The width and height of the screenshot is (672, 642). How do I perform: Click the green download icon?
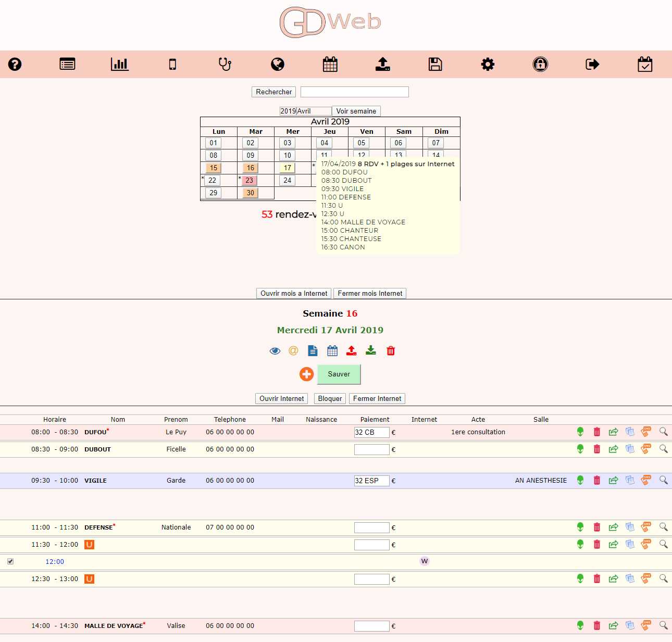[371, 350]
